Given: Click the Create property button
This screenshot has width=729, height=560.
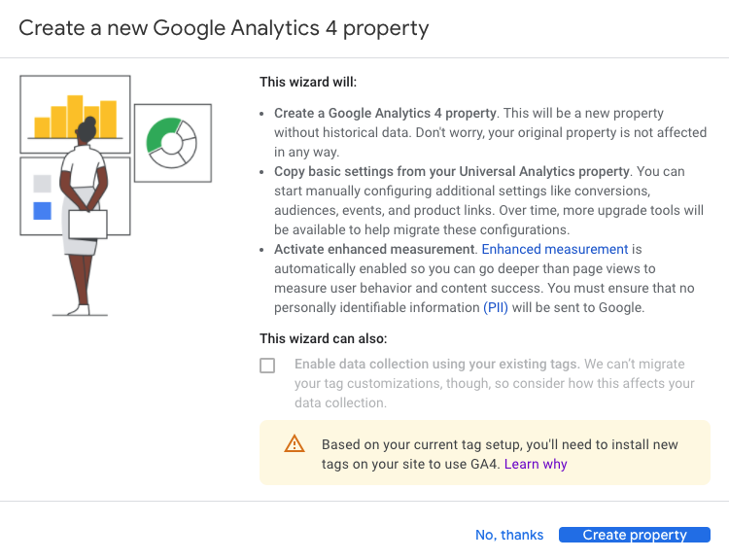Looking at the screenshot, I should click(x=635, y=535).
